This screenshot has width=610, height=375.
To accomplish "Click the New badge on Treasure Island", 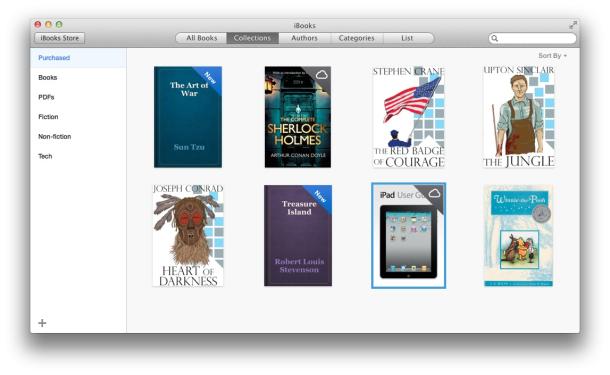I will (320, 197).
